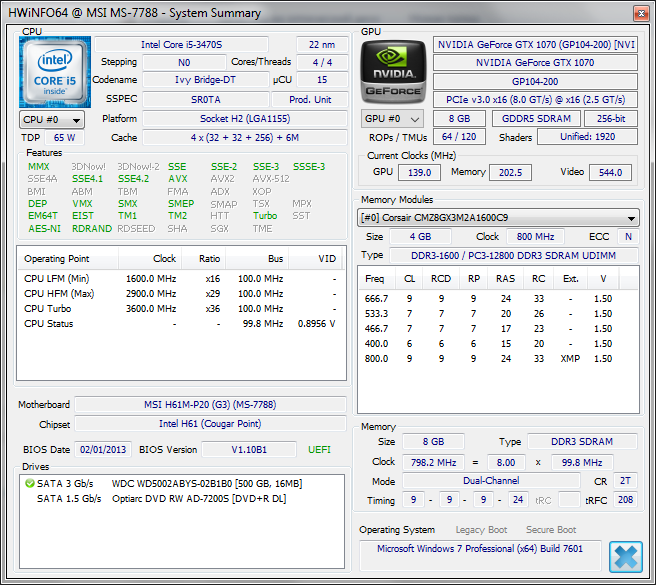Select the CPU Status row
The width and height of the screenshot is (656, 585).
180,324
